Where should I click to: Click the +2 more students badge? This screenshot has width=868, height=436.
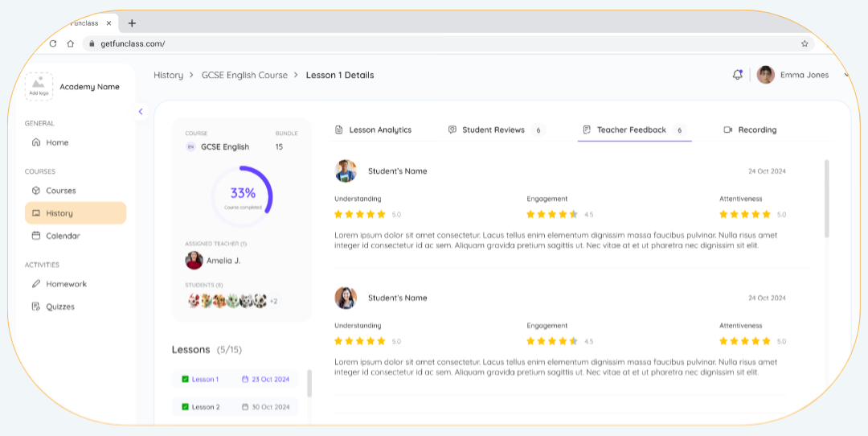(273, 302)
